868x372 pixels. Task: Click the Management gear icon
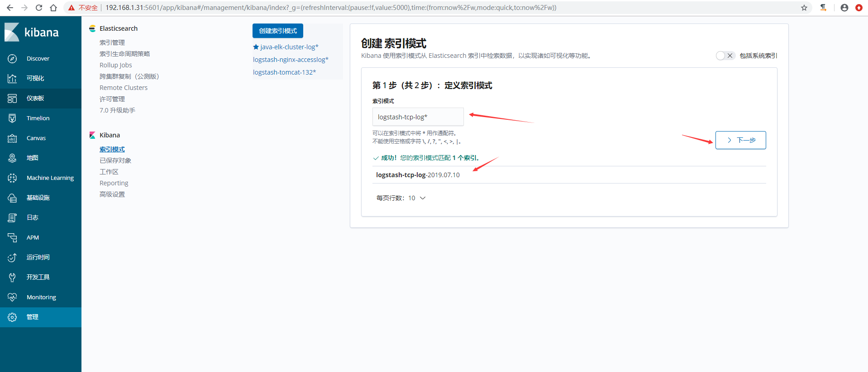[x=12, y=317]
